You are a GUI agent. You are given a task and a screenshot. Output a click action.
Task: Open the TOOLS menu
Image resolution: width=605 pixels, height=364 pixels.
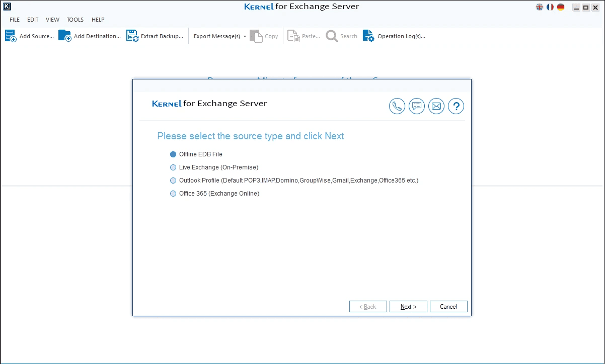[75, 20]
